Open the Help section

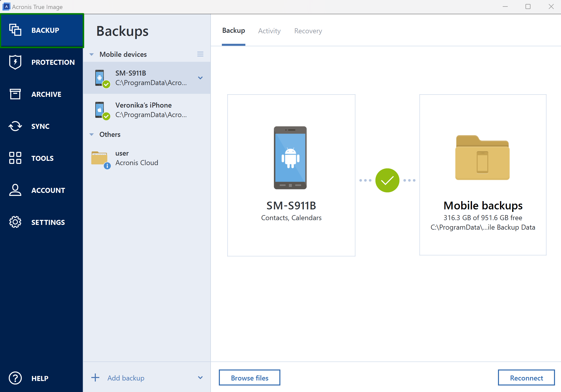[x=40, y=378]
